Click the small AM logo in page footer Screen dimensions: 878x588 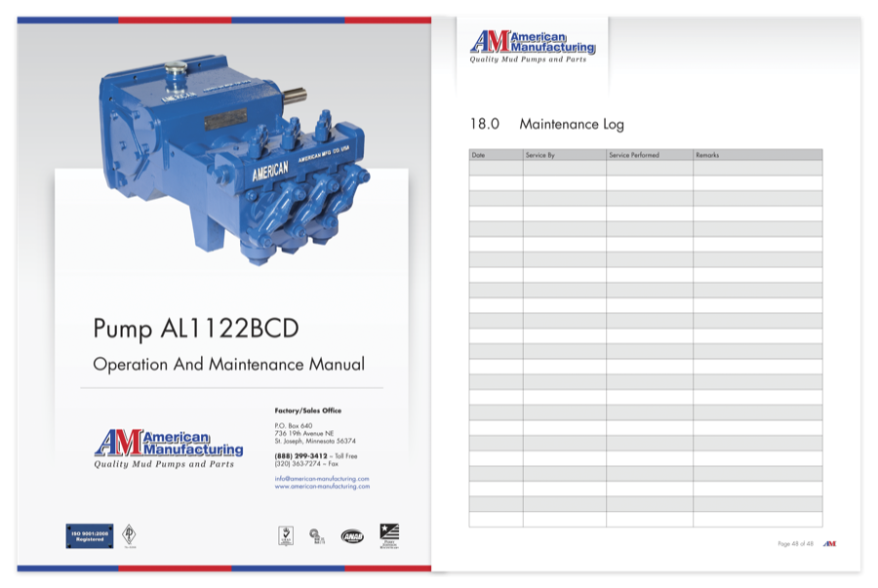click(x=829, y=544)
